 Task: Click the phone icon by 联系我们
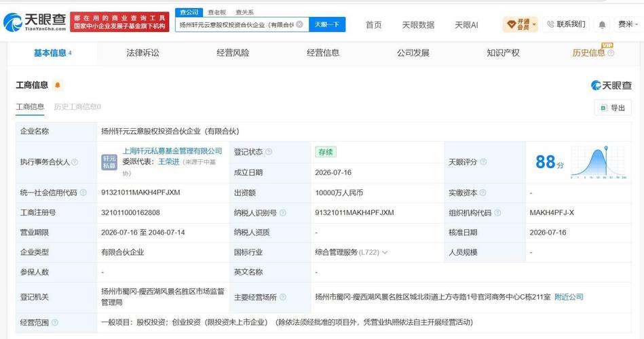pyautogui.click(x=551, y=24)
